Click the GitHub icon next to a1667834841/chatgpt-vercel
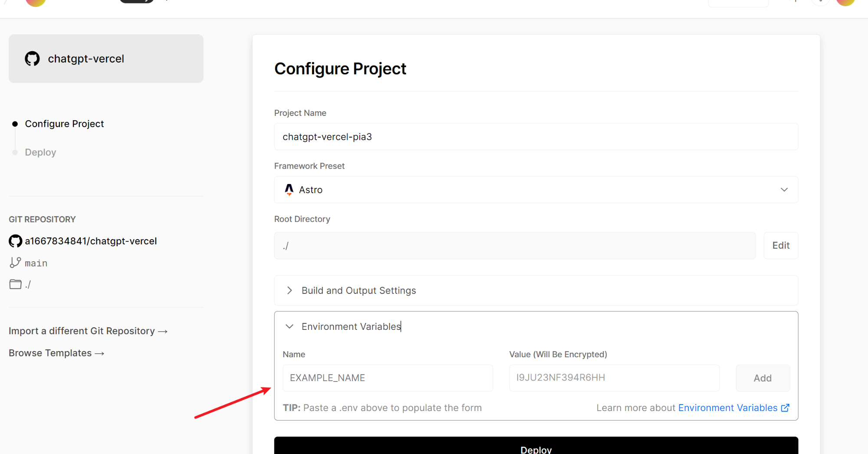868x454 pixels. (x=16, y=241)
